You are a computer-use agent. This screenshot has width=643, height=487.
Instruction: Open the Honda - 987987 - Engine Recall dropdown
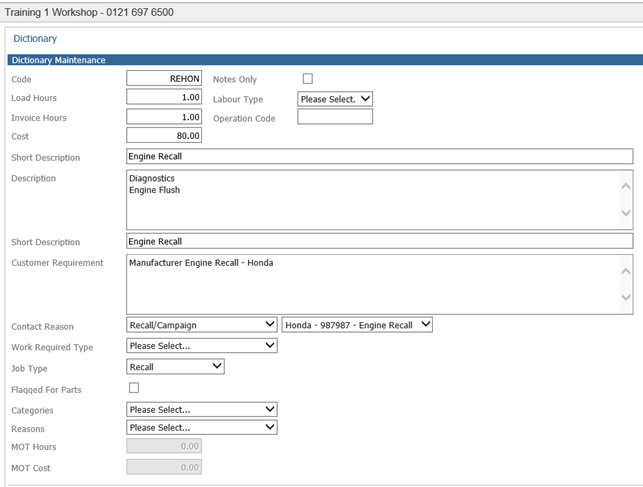click(x=357, y=325)
